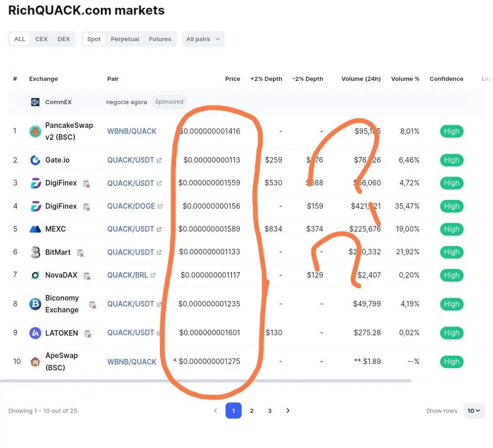The width and height of the screenshot is (493, 448).
Task: Click external link icon next to QUACK/DOGE pair
Action: point(160,206)
